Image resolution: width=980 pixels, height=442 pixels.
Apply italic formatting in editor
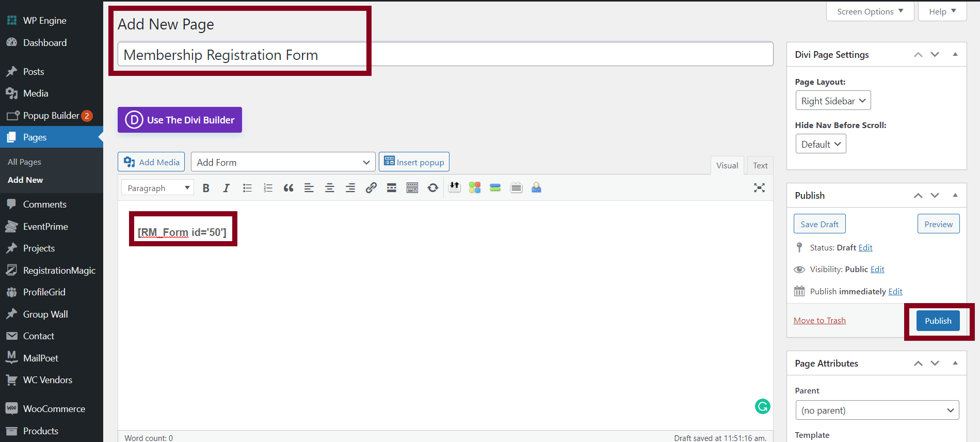[226, 188]
